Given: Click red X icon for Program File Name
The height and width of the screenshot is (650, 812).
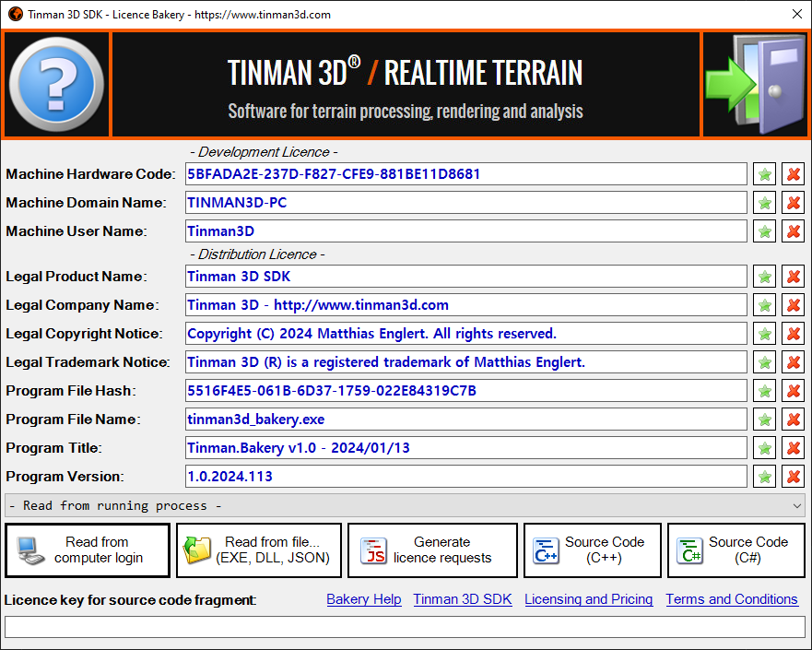Looking at the screenshot, I should click(x=793, y=420).
